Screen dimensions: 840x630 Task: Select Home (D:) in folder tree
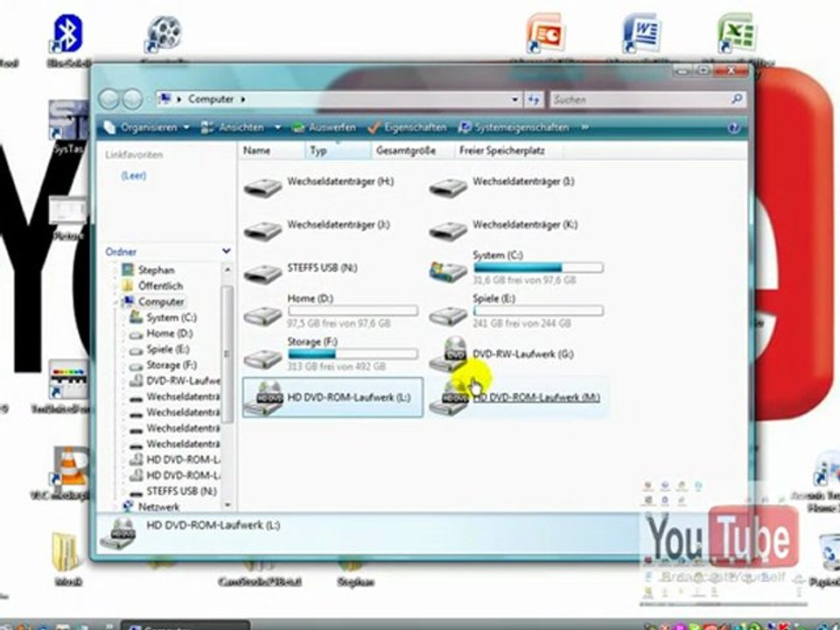pyautogui.click(x=169, y=333)
